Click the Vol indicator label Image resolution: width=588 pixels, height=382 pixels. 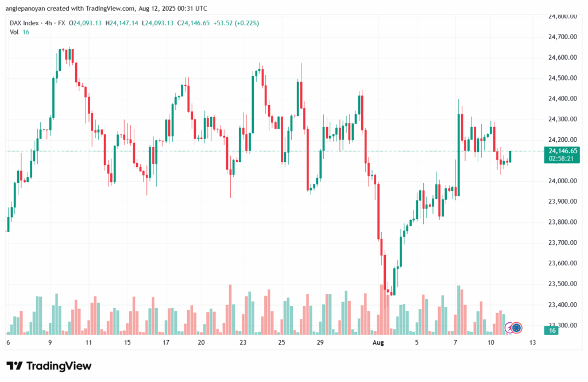coord(14,32)
